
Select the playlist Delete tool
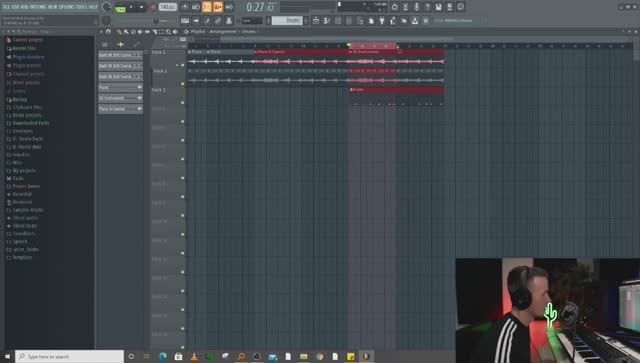tap(133, 31)
